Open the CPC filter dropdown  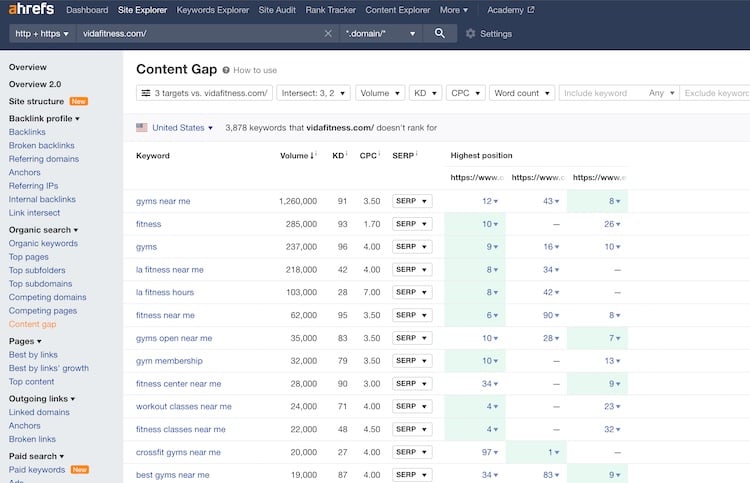tap(465, 93)
